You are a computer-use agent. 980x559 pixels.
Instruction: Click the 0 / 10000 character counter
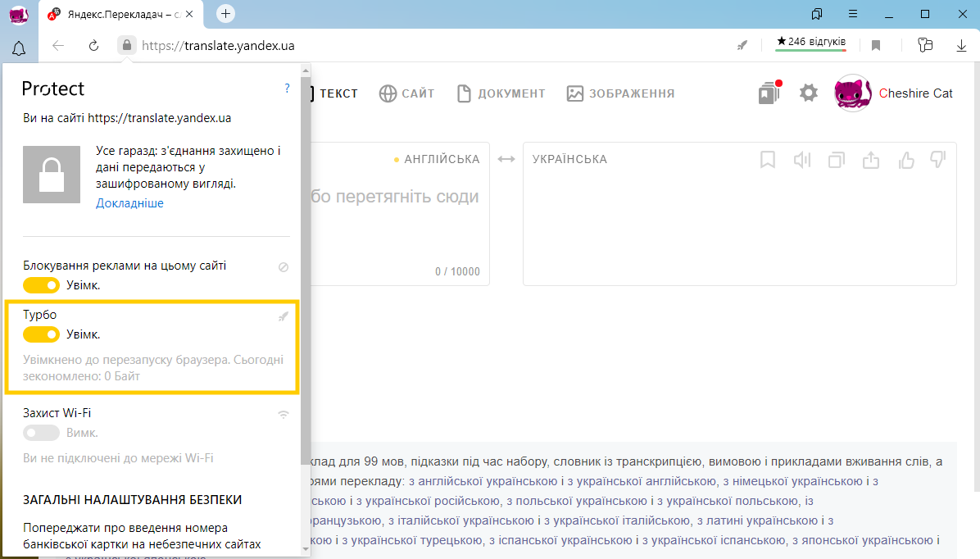457,272
